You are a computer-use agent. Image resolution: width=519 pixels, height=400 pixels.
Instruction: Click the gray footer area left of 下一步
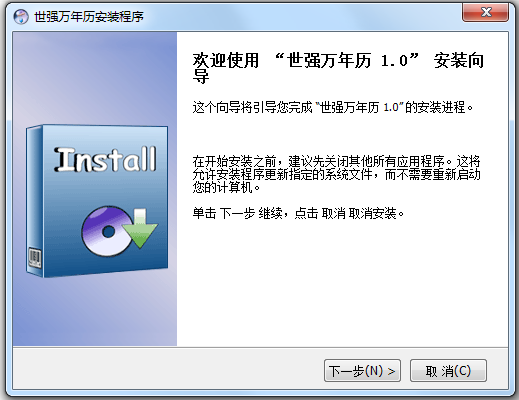coord(168,370)
